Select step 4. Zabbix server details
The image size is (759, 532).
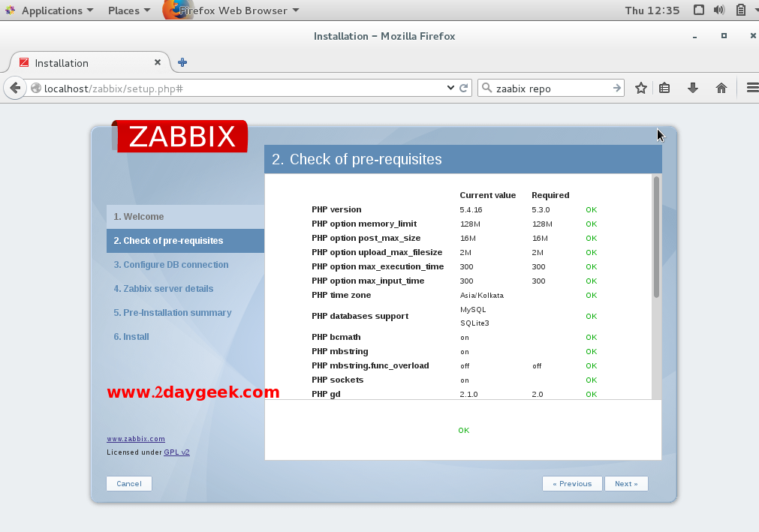click(x=163, y=289)
